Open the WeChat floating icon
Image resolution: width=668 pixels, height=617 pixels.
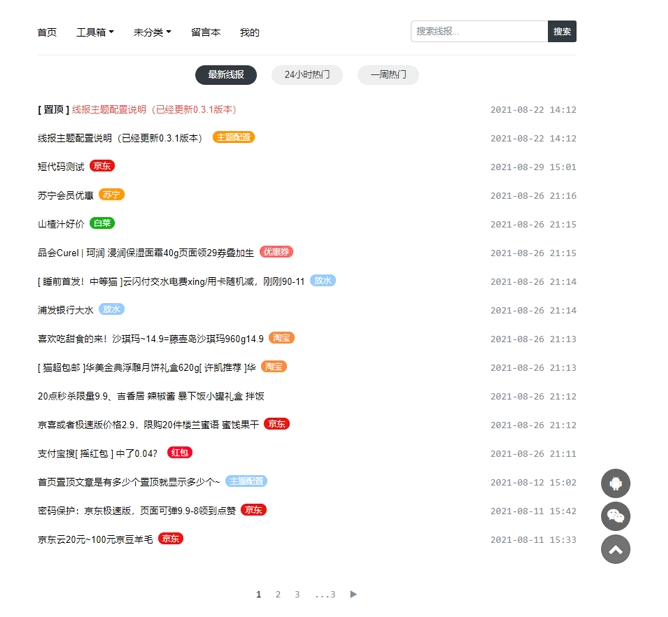tap(615, 516)
